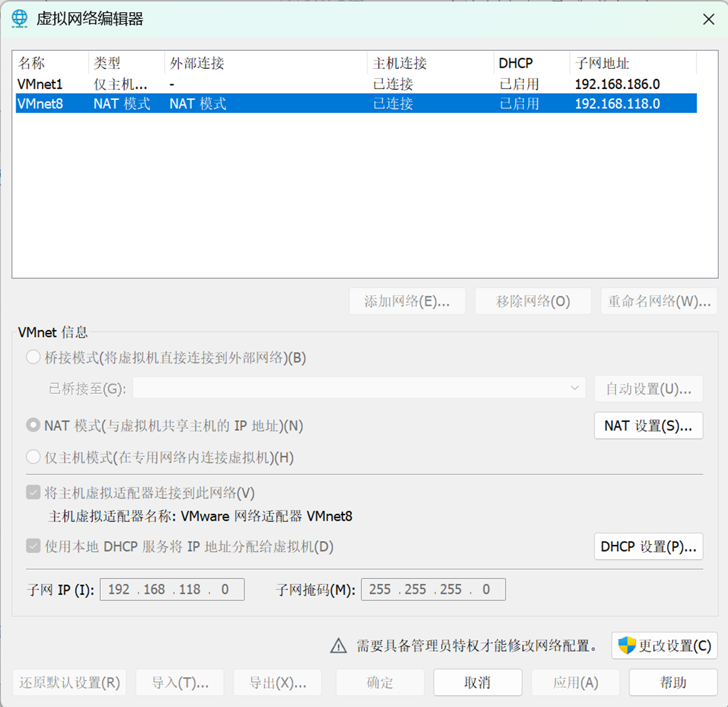The image size is (728, 707).
Task: Click the 更改设置 button
Action: point(665,646)
